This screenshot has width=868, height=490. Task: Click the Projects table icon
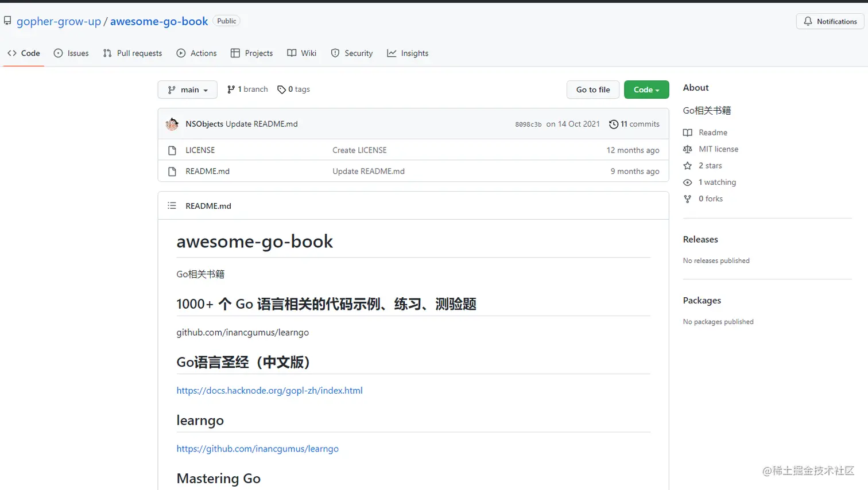[235, 53]
